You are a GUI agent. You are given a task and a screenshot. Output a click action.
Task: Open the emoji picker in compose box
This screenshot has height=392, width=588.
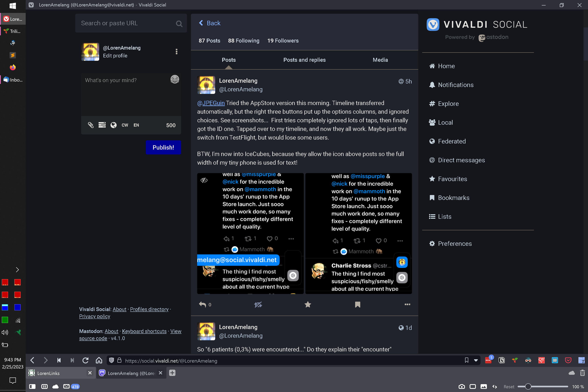click(175, 80)
